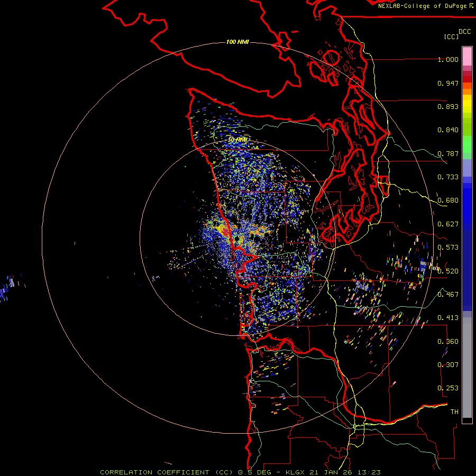Click the 0.947 scale value
This screenshot has height=476, width=476.
pos(448,83)
